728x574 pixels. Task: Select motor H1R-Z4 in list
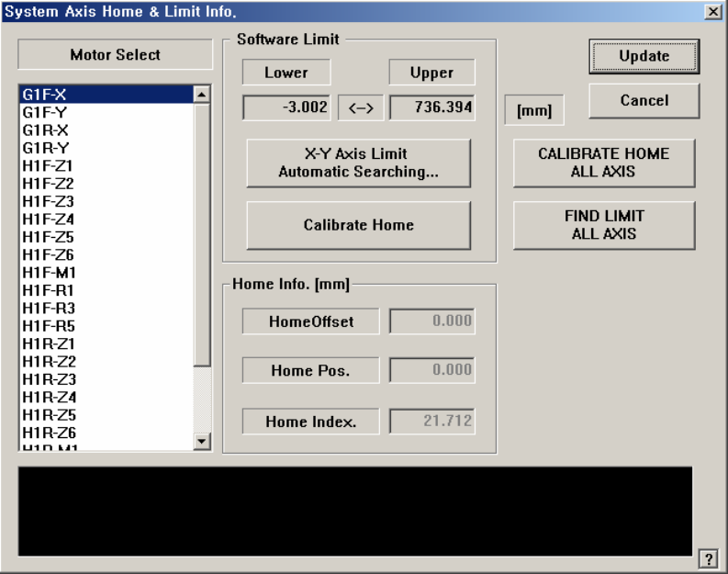(106, 397)
